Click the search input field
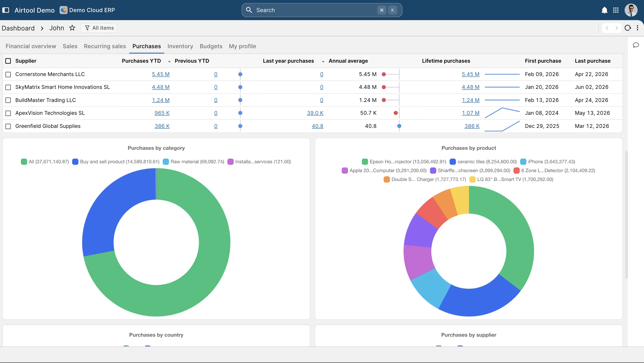Screen dimensions: 644x363 (x=322, y=10)
